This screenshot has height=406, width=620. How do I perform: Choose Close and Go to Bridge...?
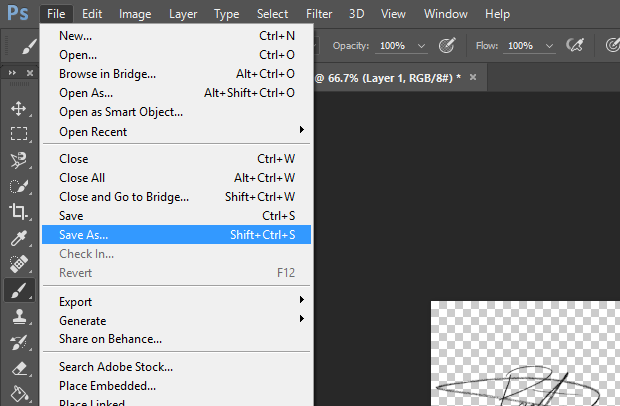click(176, 197)
